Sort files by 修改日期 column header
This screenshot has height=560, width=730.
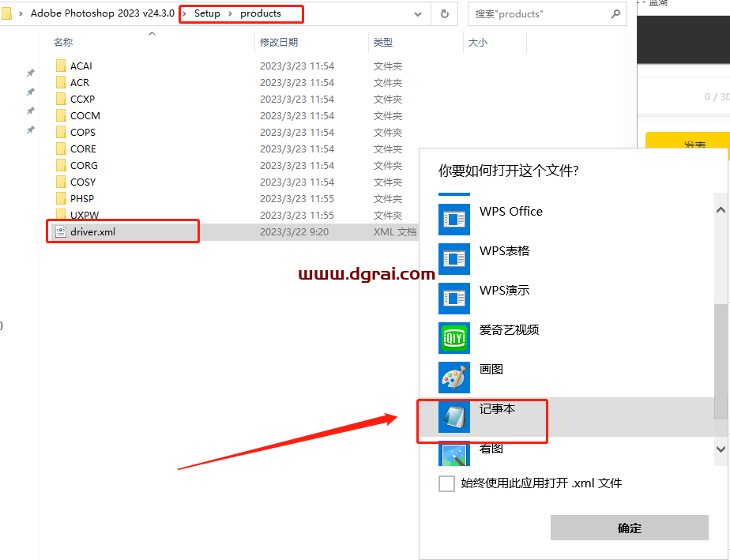(279, 43)
